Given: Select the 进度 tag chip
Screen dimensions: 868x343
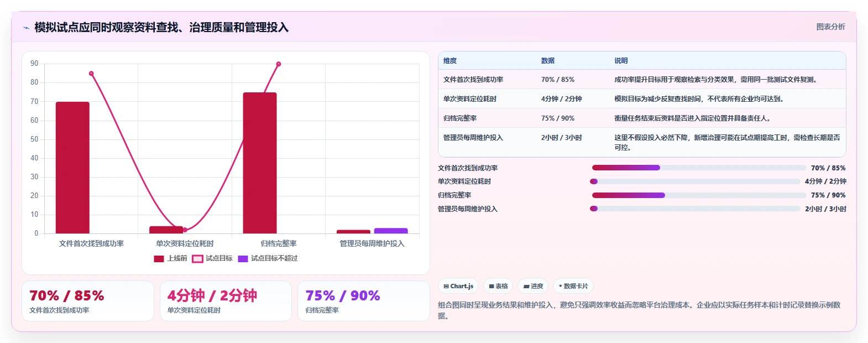Looking at the screenshot, I should click(533, 286).
